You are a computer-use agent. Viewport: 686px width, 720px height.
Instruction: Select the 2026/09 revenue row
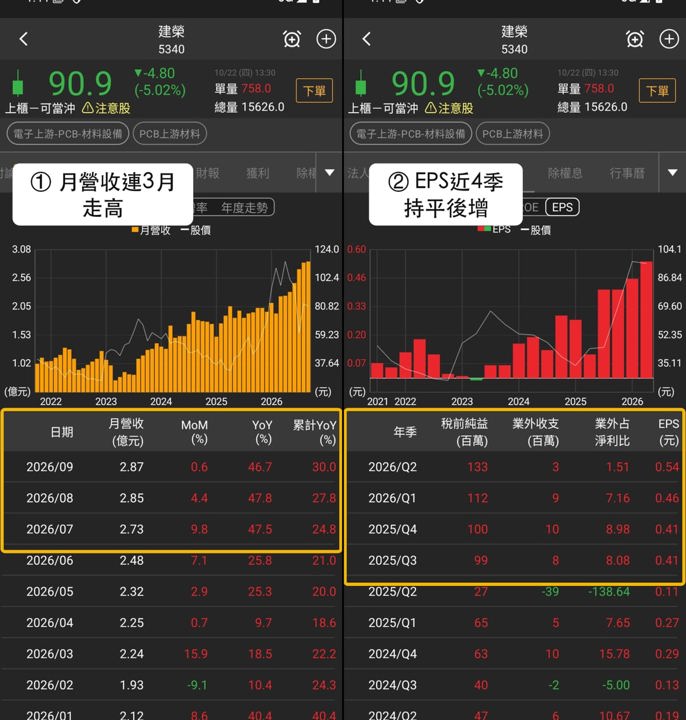pyautogui.click(x=171, y=467)
